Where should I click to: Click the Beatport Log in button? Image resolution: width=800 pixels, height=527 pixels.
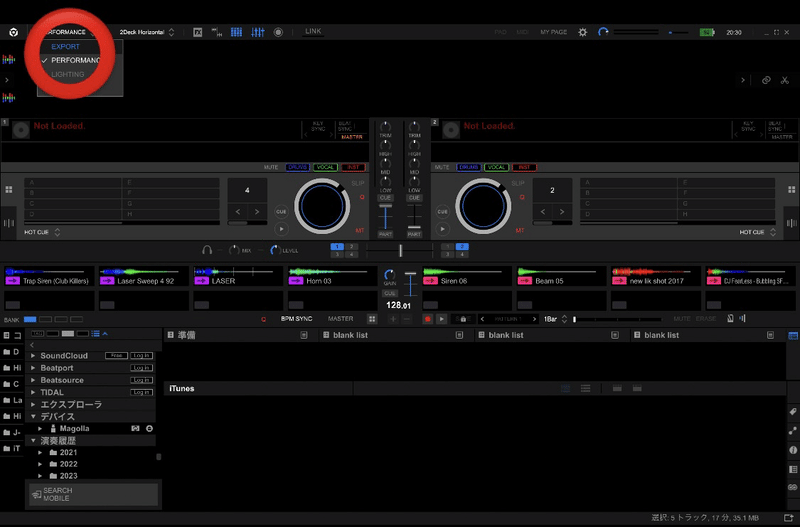[141, 368]
